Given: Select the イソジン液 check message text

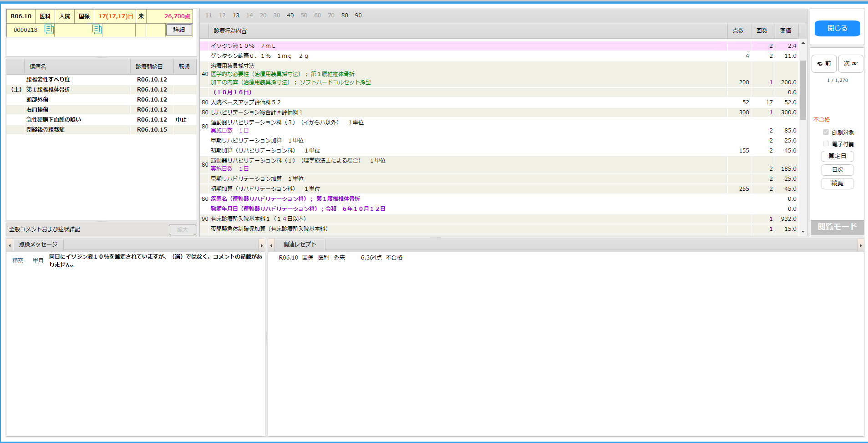Looking at the screenshot, I should pyautogui.click(x=156, y=261).
